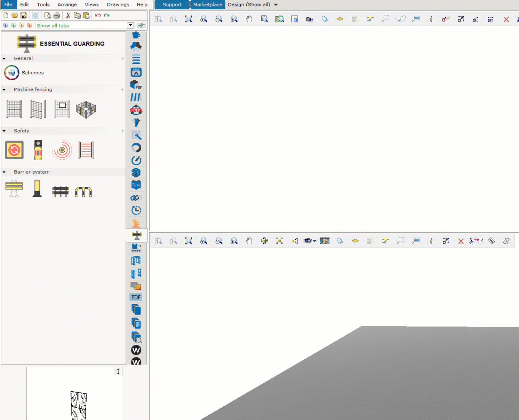519x420 pixels.
Task: Click the film strip icon in 3D view toolbar
Action: [x=325, y=241]
